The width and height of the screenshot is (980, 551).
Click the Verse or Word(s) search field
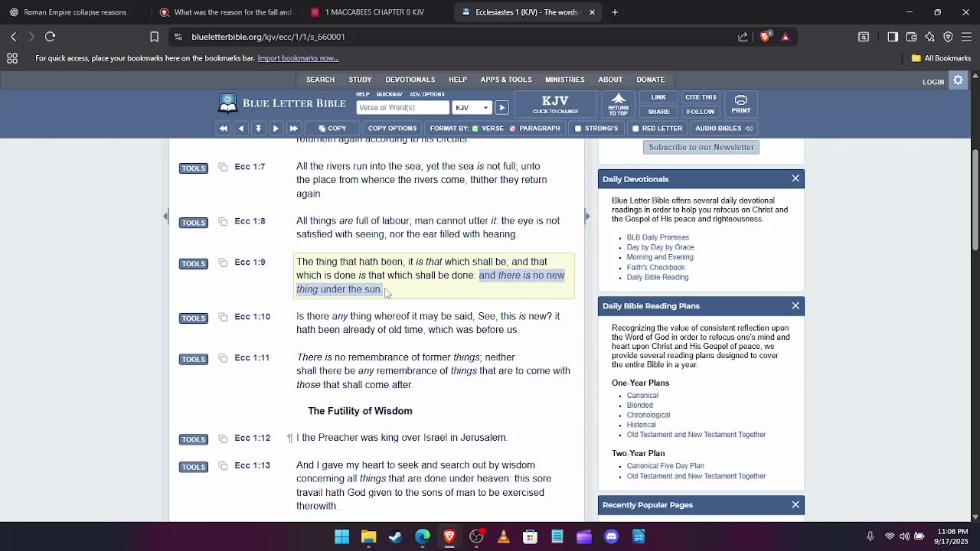point(403,108)
